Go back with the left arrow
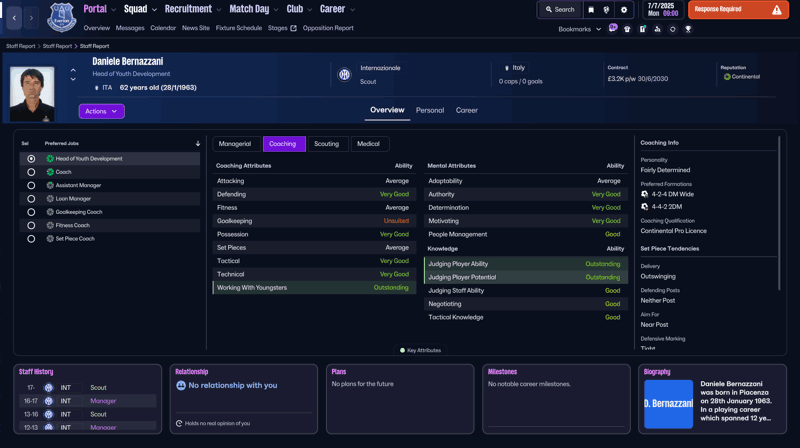Image resolution: width=800 pixels, height=448 pixels. point(14,18)
